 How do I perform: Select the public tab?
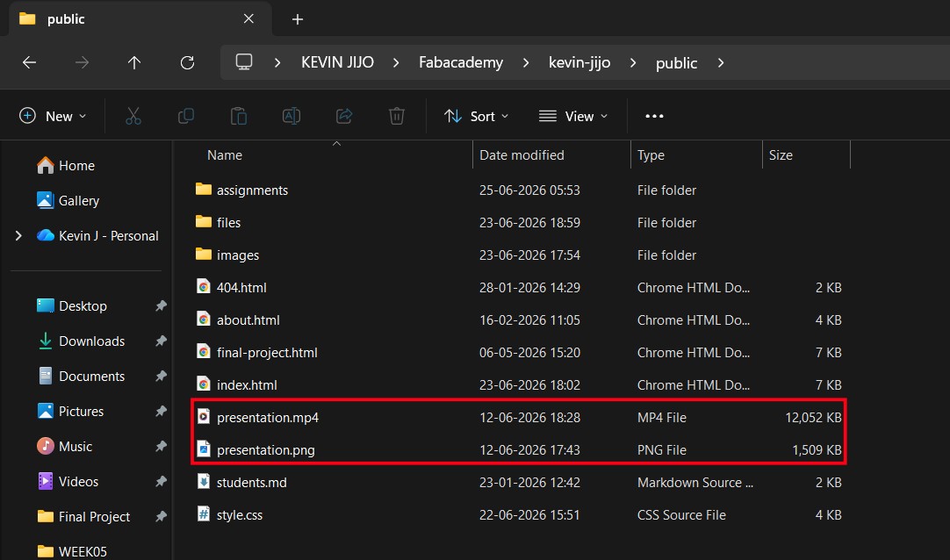140,18
